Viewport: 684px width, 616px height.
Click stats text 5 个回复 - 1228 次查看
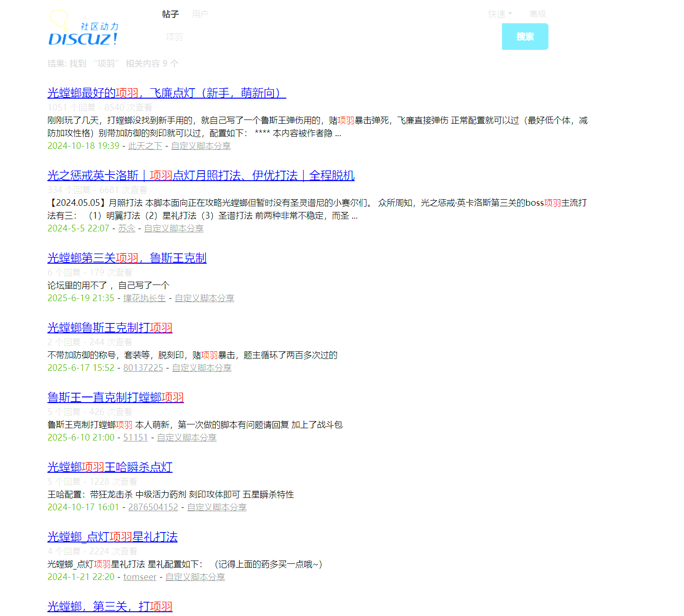coord(92,482)
